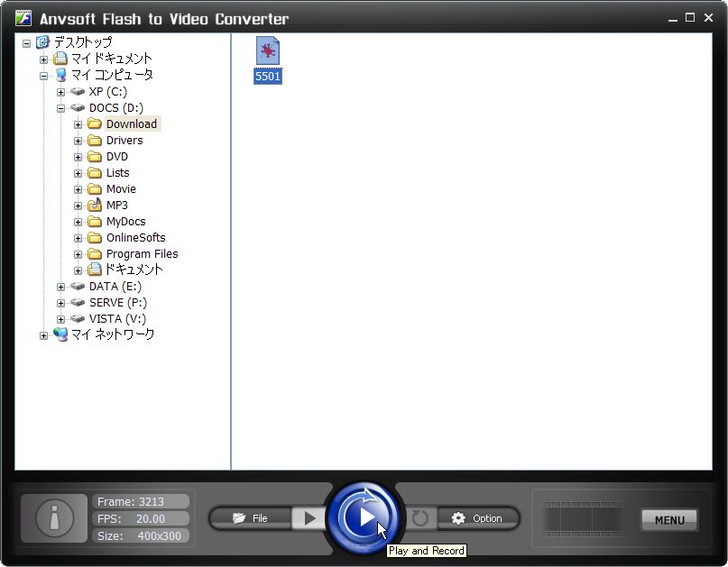Expand the Drivers folder
The width and height of the screenshot is (728, 567).
(78, 141)
